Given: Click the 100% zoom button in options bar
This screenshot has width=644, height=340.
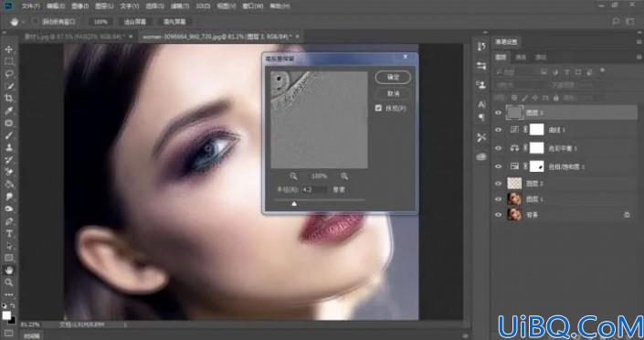Looking at the screenshot, I should 100,22.
